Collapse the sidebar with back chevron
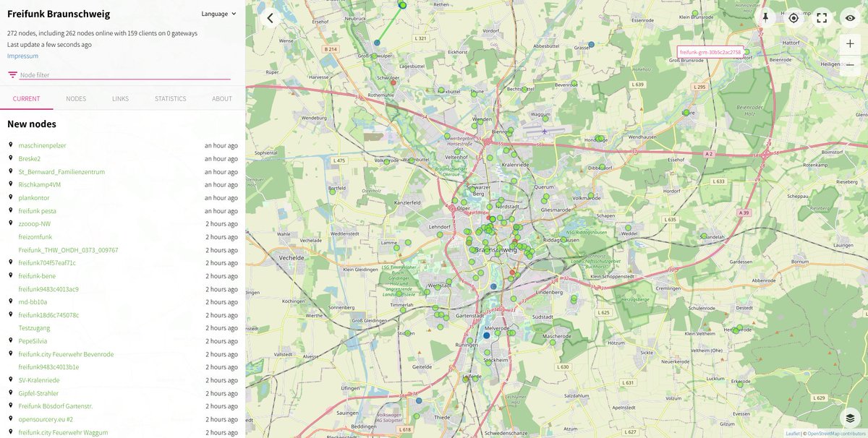This screenshot has width=868, height=438. pos(270,18)
